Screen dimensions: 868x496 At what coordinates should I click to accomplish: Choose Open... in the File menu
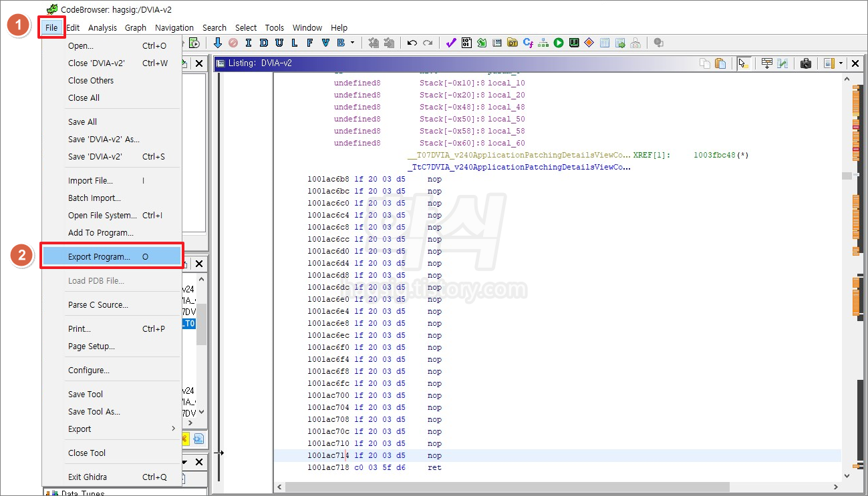(112, 46)
